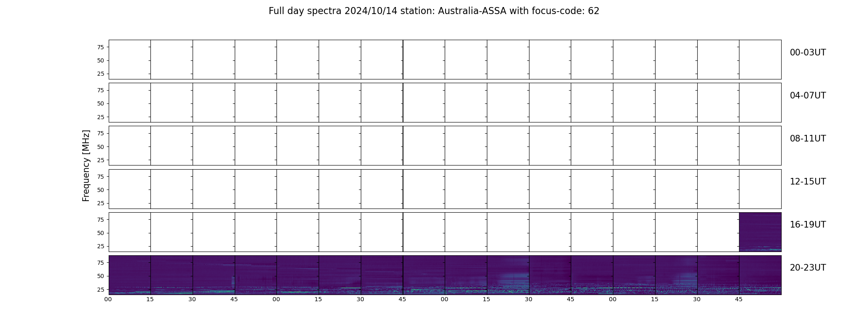Click the empty 19:30–19:45 panel in the 16-19UT row
The image size is (868, 331).
tap(718, 232)
